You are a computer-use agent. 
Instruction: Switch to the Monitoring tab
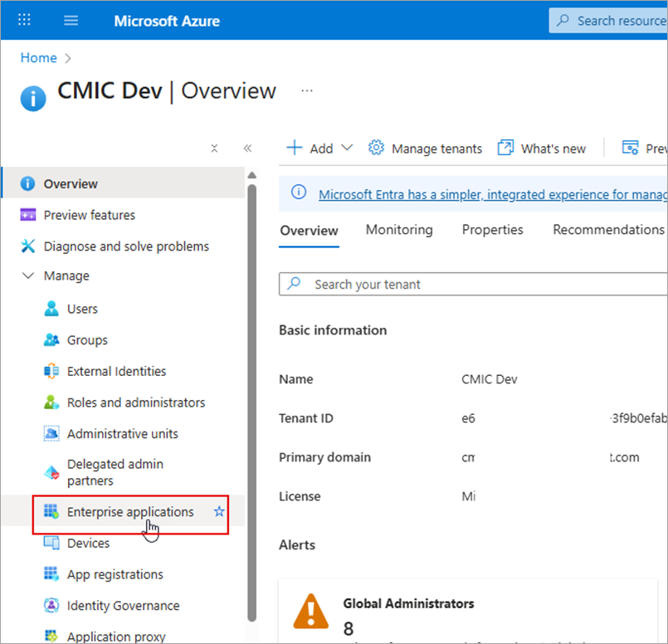pyautogui.click(x=399, y=230)
